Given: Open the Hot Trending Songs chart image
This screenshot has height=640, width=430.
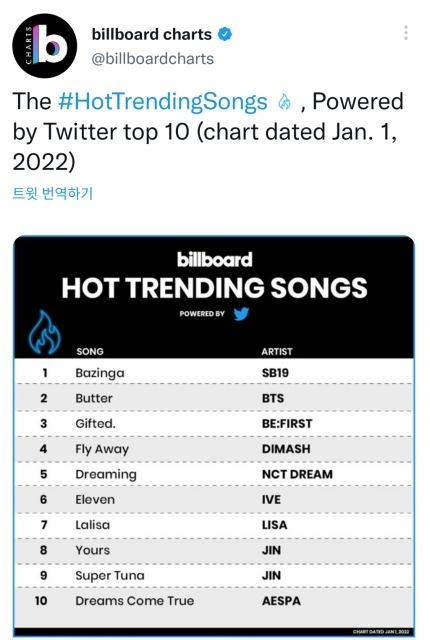Looking at the screenshot, I should coord(214,436).
